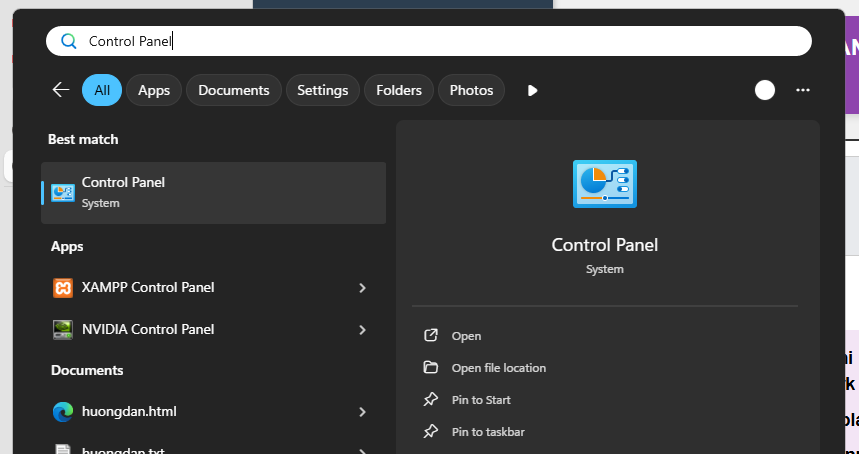
Task: Expand NVIDIA Control Panel chevron
Action: [x=362, y=330]
